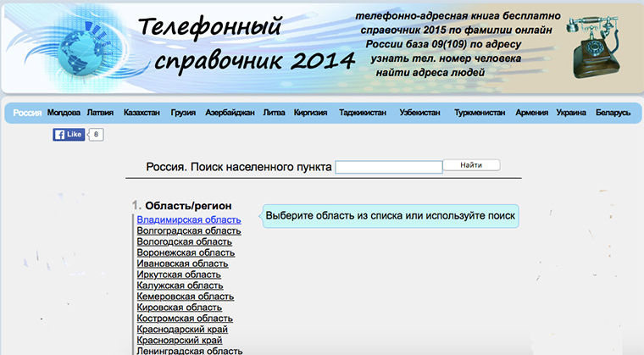Open the Туркменистан country tab
This screenshot has width=644, height=355.
pyautogui.click(x=480, y=113)
